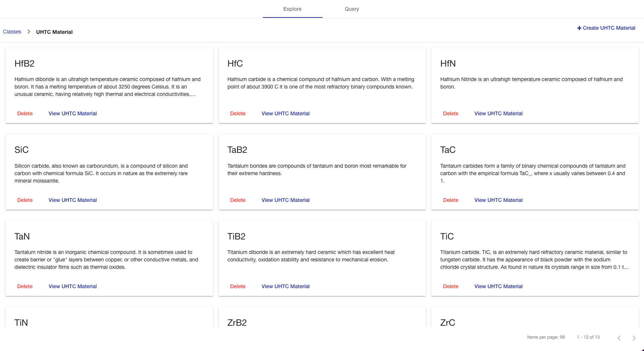
Task: Delete the HfN material card
Action: [451, 113]
